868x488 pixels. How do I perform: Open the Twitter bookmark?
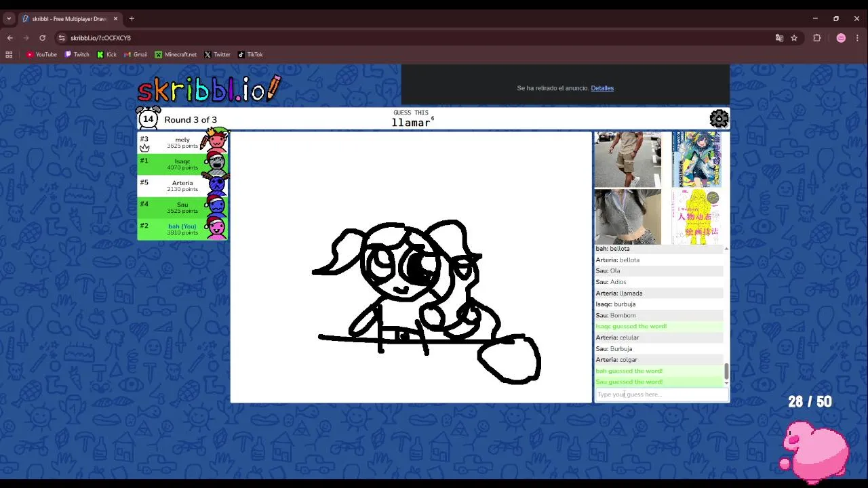coord(218,55)
